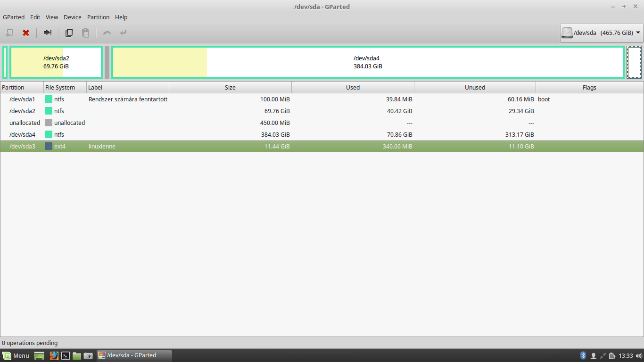Open the Help menu
The image size is (644, 362).
tap(121, 17)
